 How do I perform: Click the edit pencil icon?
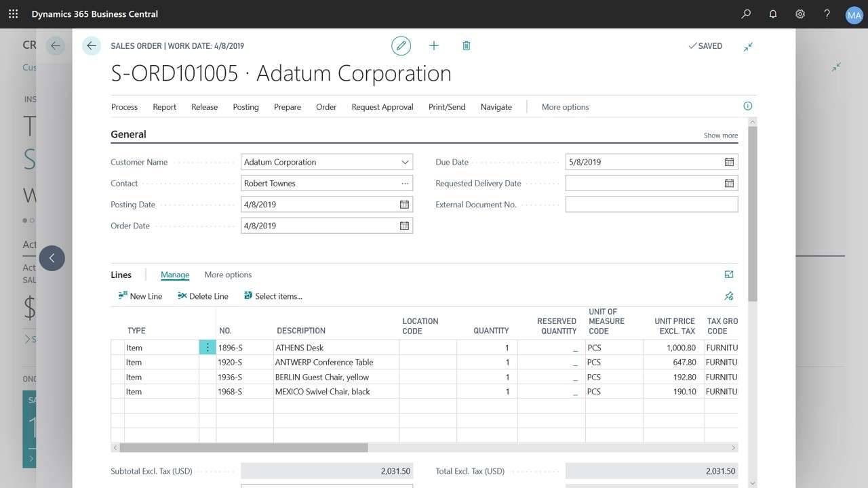(401, 45)
